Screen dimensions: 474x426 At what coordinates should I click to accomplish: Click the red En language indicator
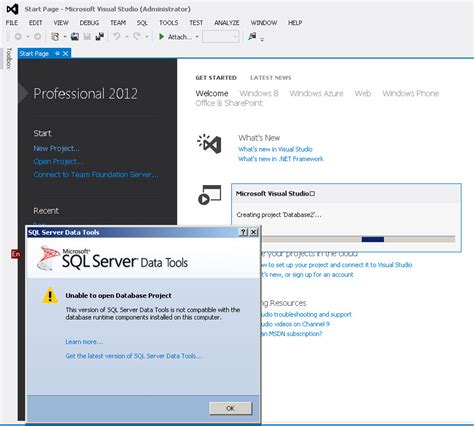(x=16, y=254)
